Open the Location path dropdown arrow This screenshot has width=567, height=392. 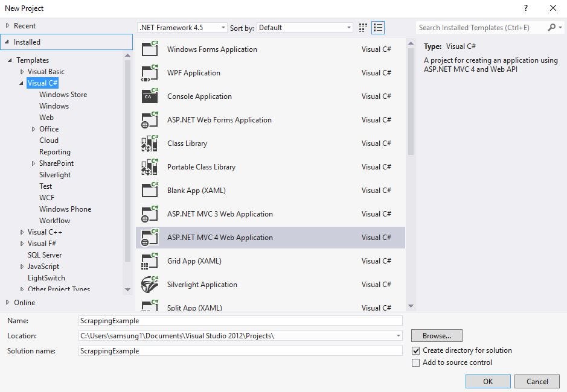coord(398,336)
